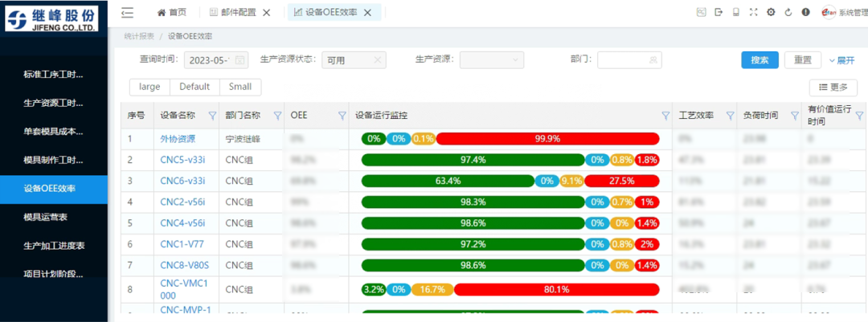Click the green 63.4% bar for CNC6-v33i

coord(448,181)
